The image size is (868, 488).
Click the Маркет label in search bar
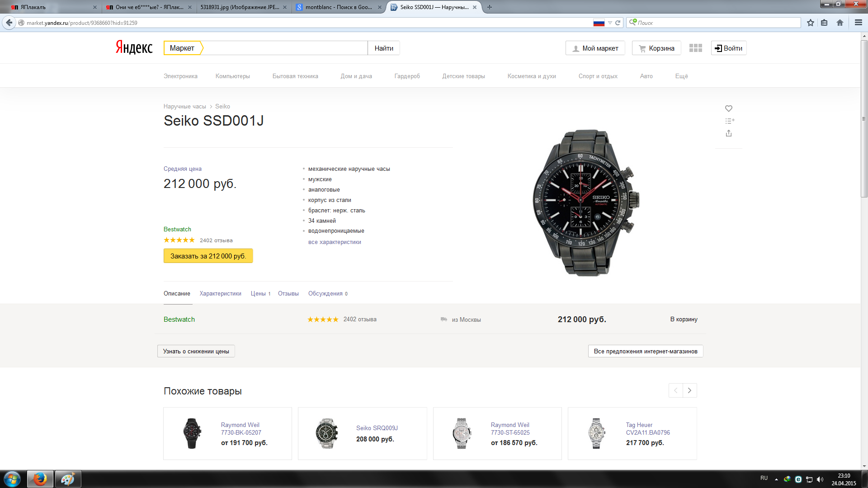tap(182, 48)
